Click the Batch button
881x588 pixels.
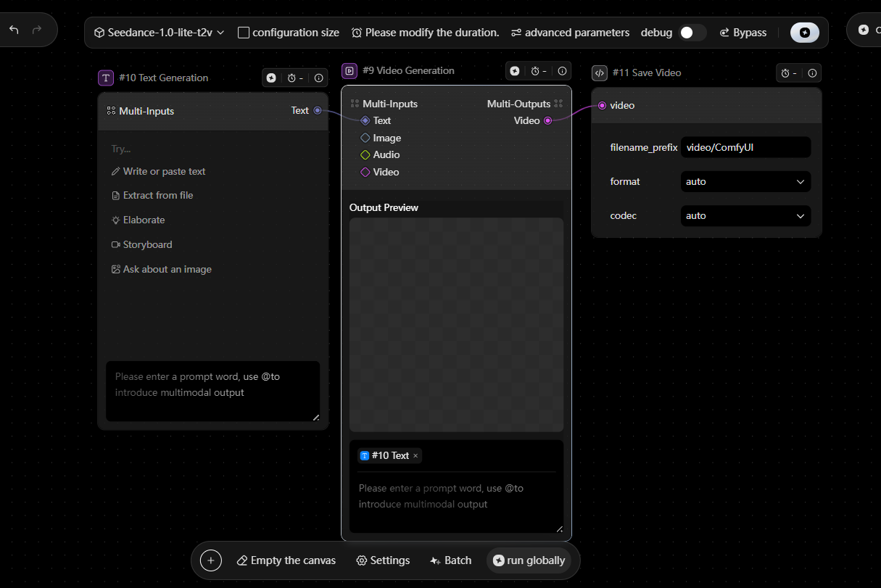tap(450, 560)
